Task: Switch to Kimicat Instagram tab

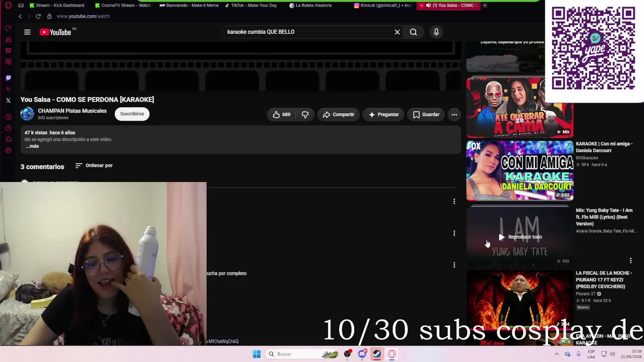Action: (x=383, y=6)
